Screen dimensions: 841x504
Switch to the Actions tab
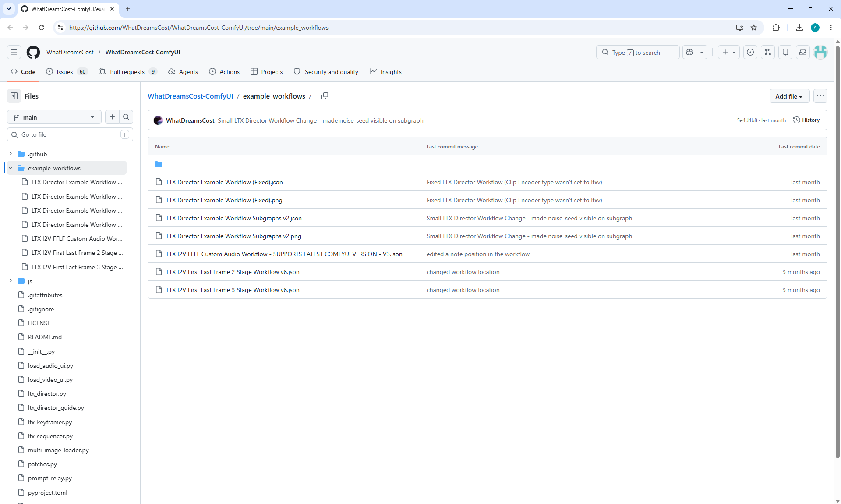pos(224,72)
